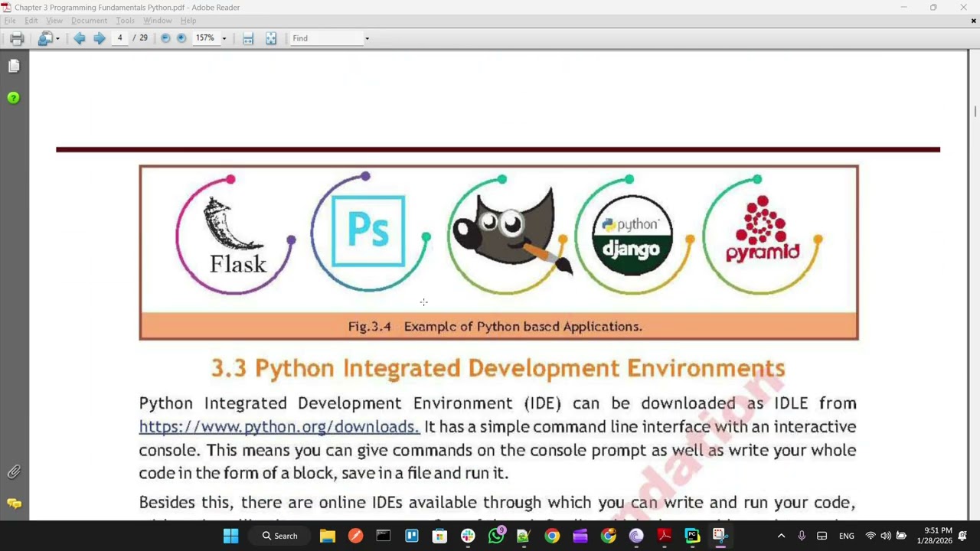This screenshot has height=551, width=980.
Task: Switch to Adobe Reader taskbar icon
Action: pyautogui.click(x=665, y=536)
